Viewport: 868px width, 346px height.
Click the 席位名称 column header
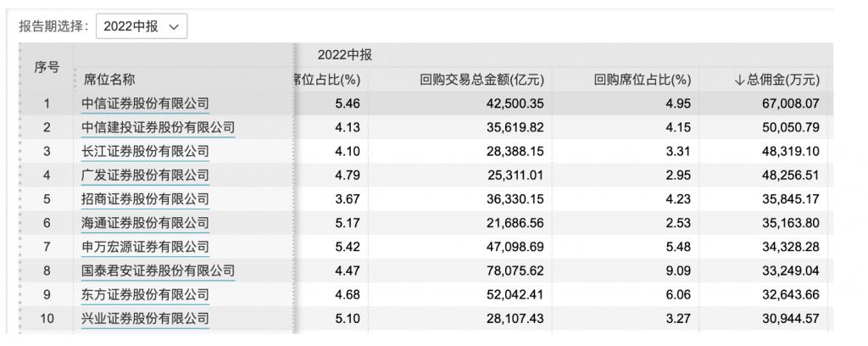click(x=109, y=80)
